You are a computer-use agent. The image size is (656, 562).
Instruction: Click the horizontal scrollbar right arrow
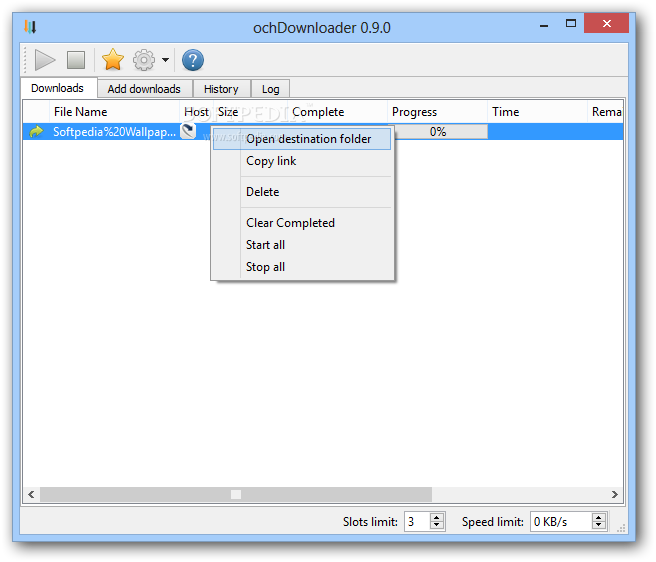tap(615, 494)
